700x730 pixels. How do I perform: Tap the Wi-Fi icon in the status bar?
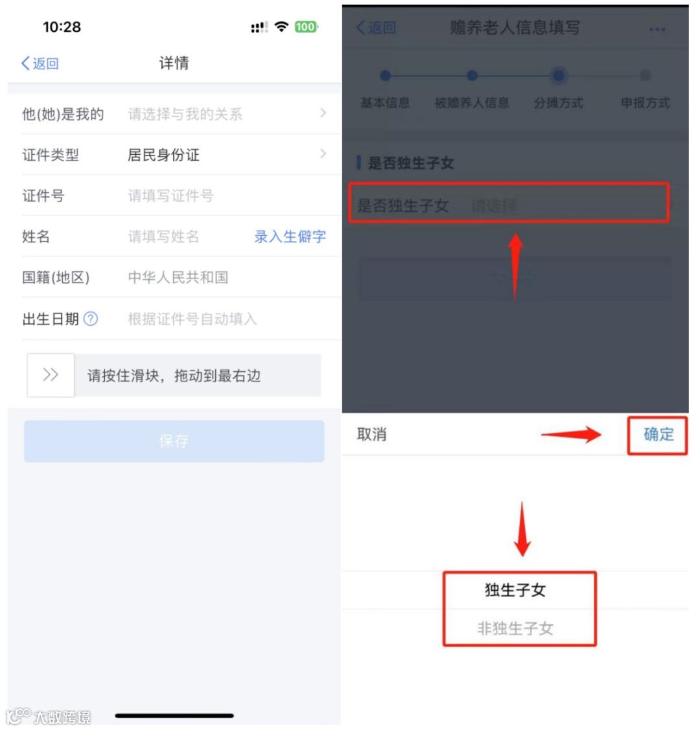(x=281, y=27)
